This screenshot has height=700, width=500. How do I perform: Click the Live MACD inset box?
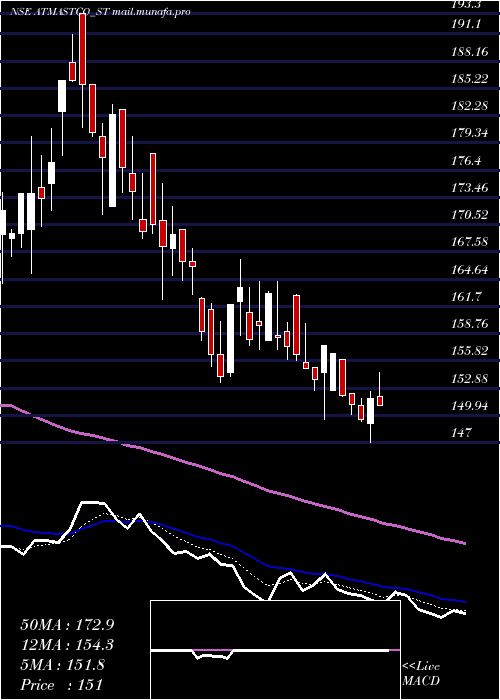pyautogui.click(x=275, y=650)
